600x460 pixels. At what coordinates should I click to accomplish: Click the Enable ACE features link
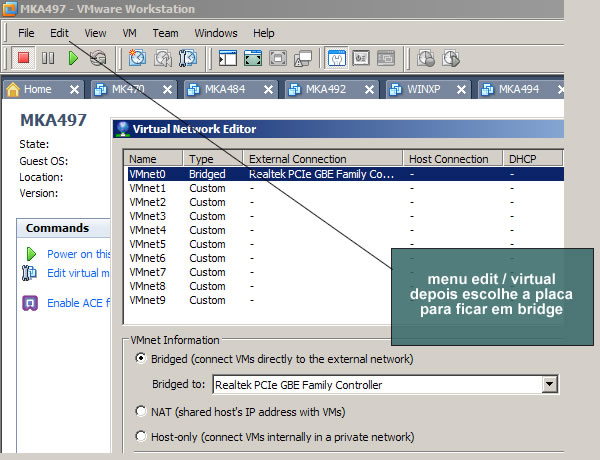pos(78,303)
